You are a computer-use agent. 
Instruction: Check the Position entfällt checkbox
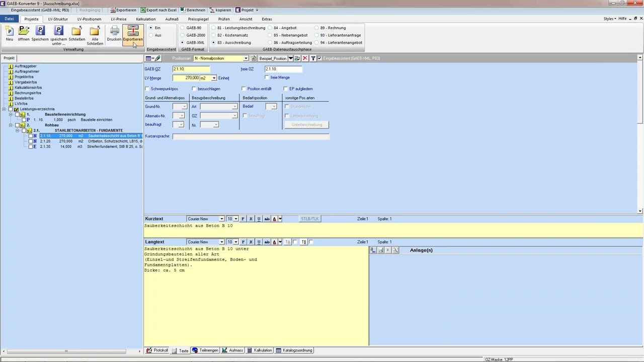click(244, 89)
